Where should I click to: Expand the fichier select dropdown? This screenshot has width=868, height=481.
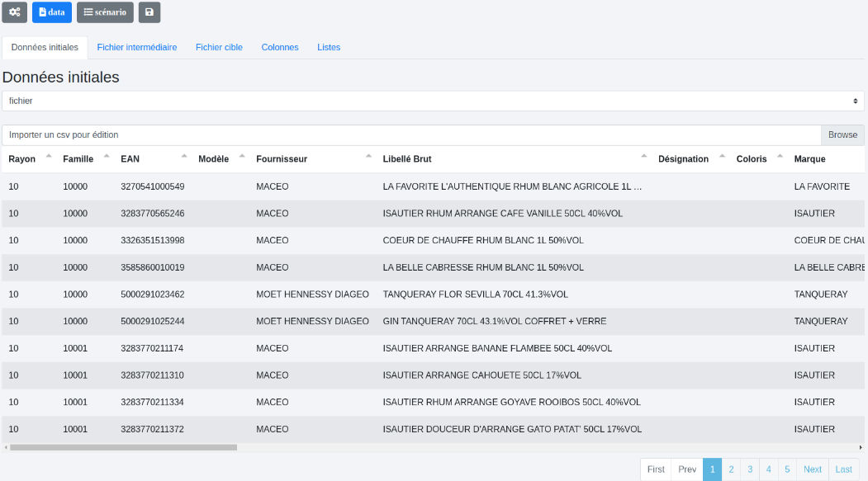pyautogui.click(x=433, y=101)
